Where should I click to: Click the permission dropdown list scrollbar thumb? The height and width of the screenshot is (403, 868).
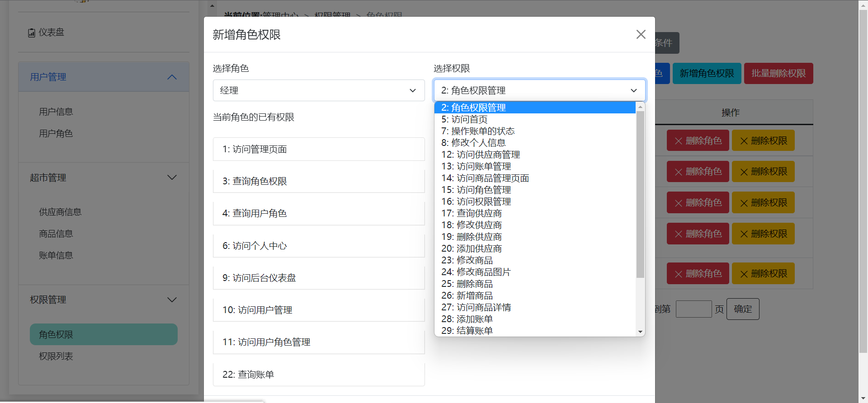tap(640, 194)
